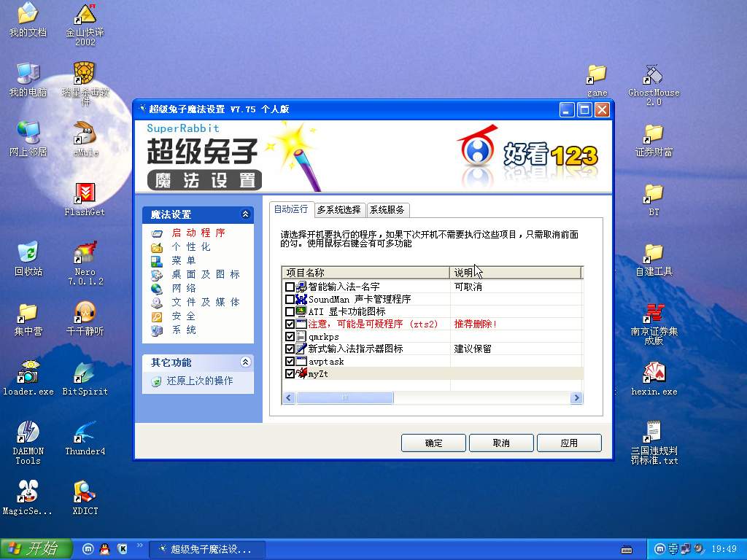The width and height of the screenshot is (747, 560).
Task: Uncheck the suspicious zts2 program checkbox
Action: (289, 324)
